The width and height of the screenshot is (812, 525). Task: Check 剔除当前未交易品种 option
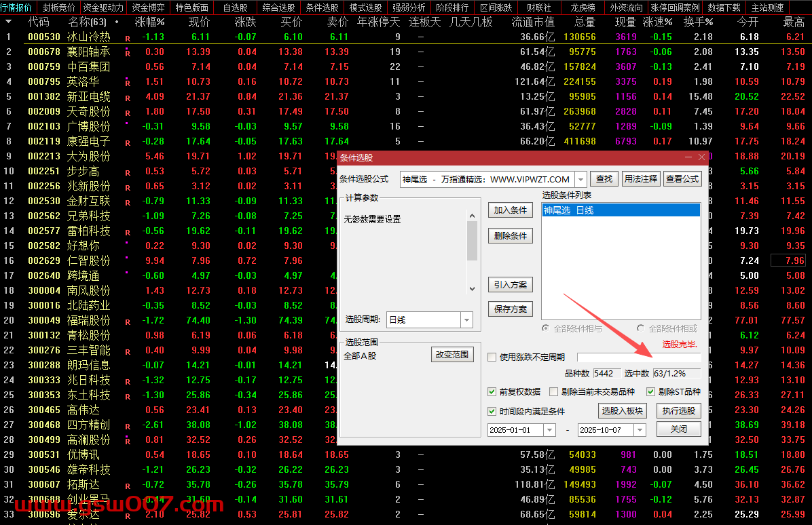coord(553,391)
